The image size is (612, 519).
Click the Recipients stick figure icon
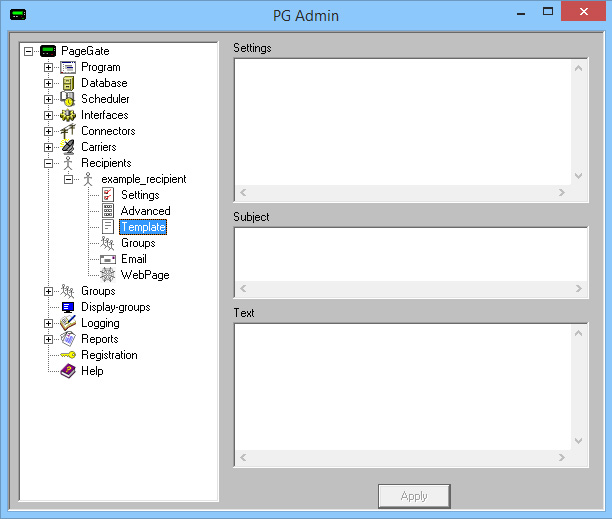click(x=68, y=163)
